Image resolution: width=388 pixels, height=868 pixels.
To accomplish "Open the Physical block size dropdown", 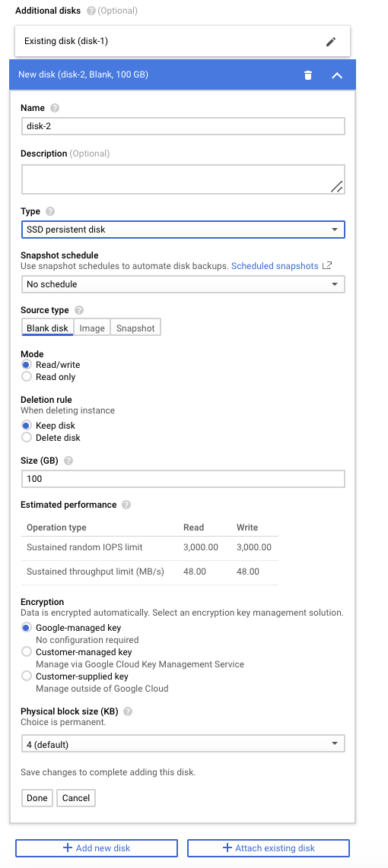I will coord(183,745).
